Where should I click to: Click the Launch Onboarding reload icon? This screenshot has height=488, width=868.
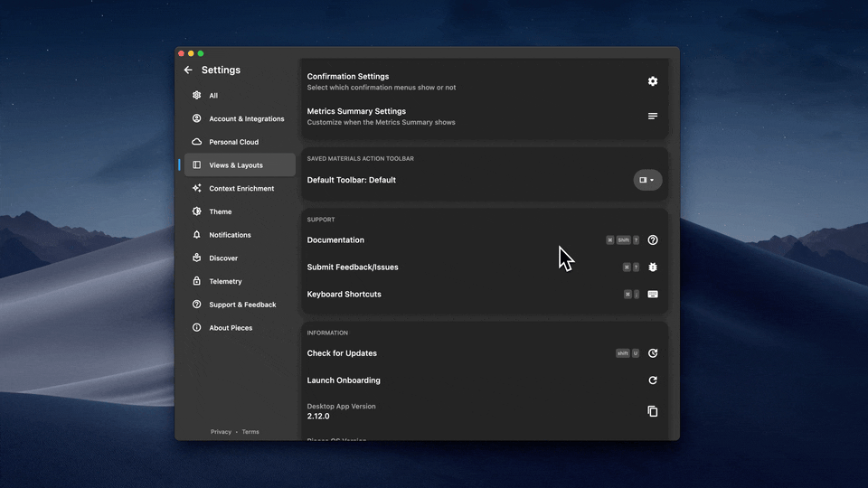coord(653,380)
